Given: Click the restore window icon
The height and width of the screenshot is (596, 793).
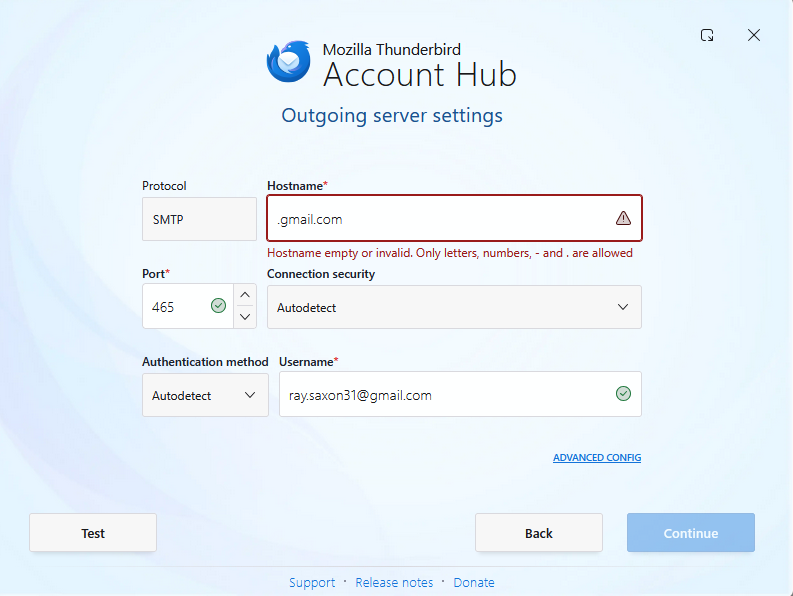Looking at the screenshot, I should (x=707, y=35).
